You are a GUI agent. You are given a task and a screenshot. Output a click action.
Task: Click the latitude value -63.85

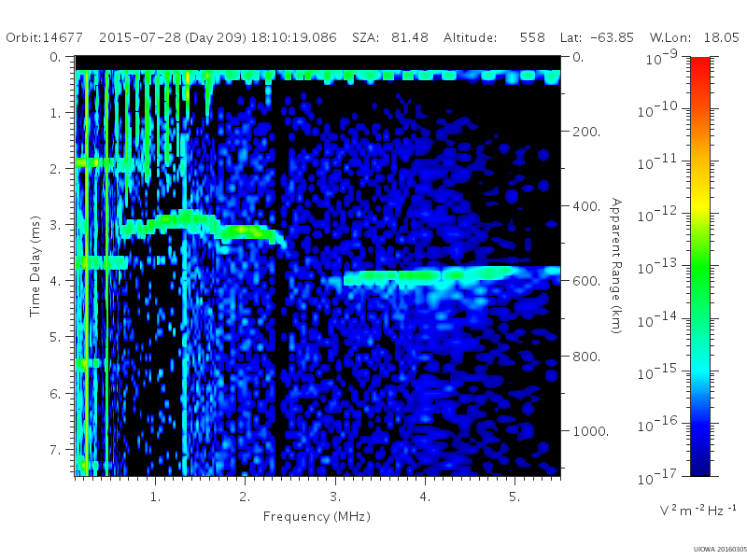612,37
